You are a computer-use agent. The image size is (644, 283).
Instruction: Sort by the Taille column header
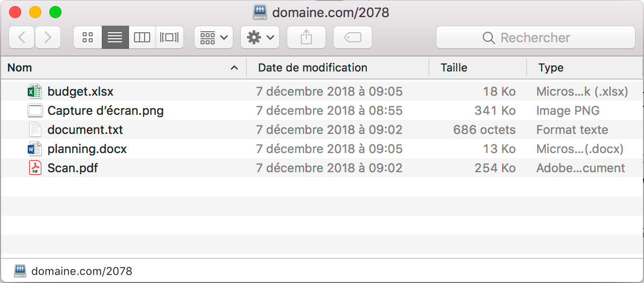click(478, 67)
